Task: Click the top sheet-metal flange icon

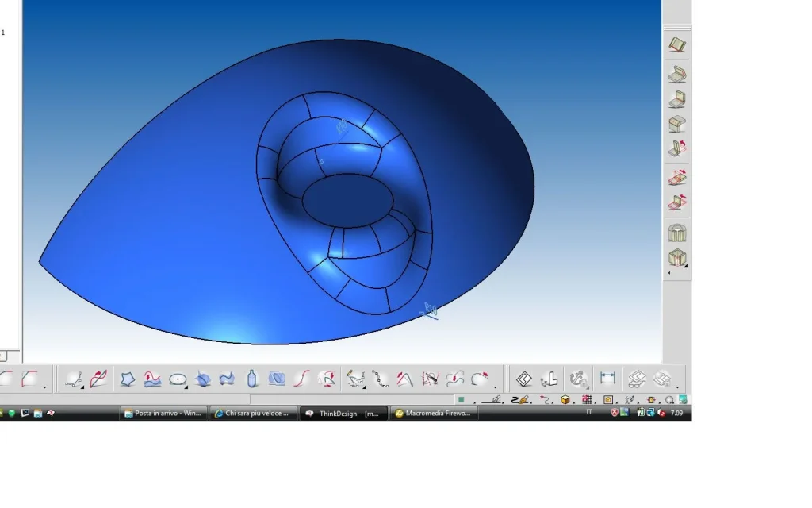Action: 677,44
